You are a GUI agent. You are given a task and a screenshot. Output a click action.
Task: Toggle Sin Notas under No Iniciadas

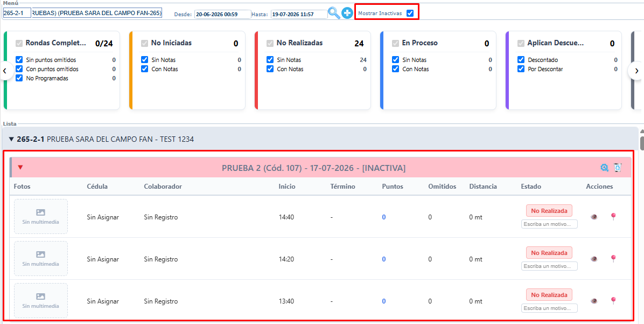coord(144,60)
